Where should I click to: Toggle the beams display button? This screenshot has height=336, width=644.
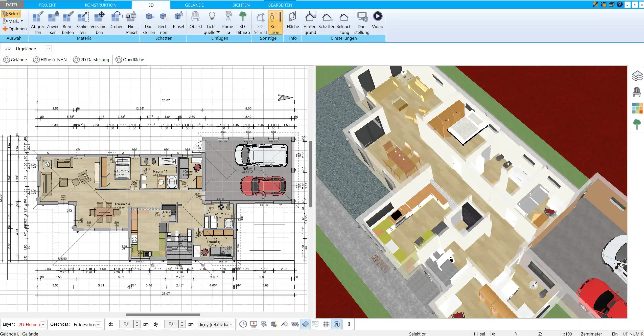click(x=295, y=324)
